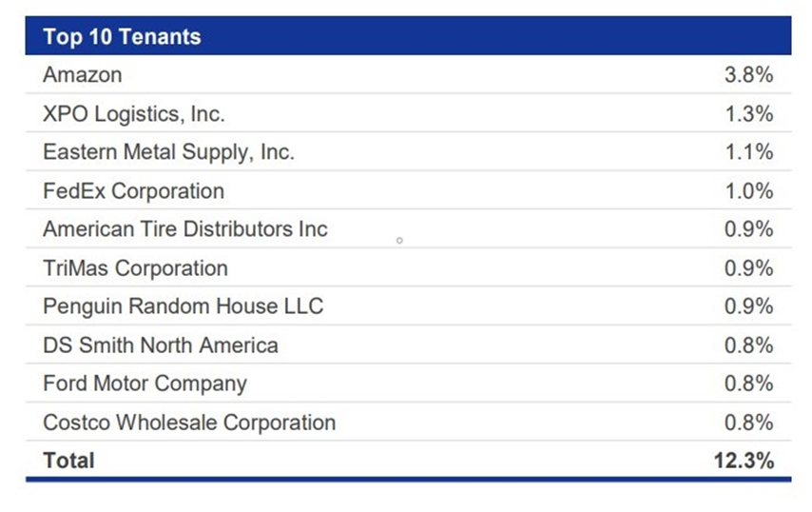Click the small circle cursor mark
Screen dimensions: 812x512
399,241
